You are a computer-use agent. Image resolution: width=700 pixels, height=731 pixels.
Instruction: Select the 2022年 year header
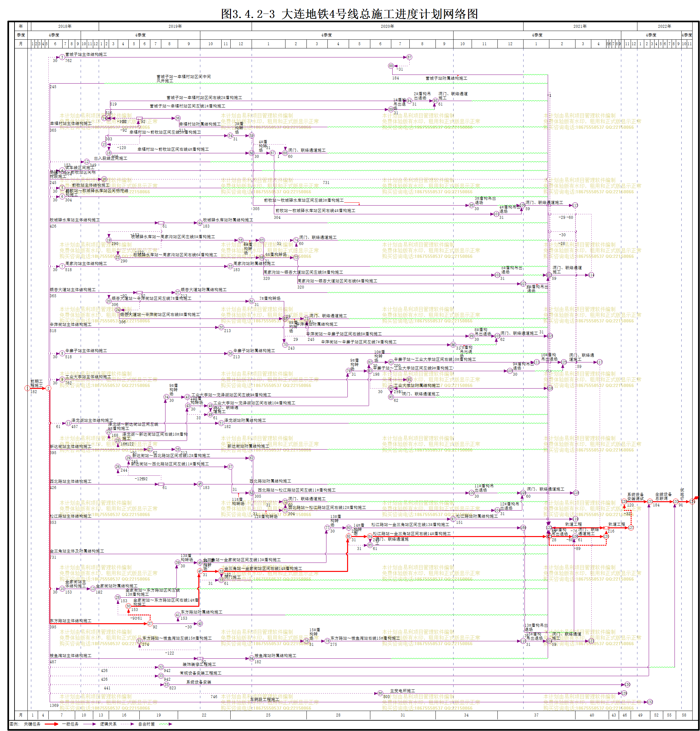pos(665,26)
